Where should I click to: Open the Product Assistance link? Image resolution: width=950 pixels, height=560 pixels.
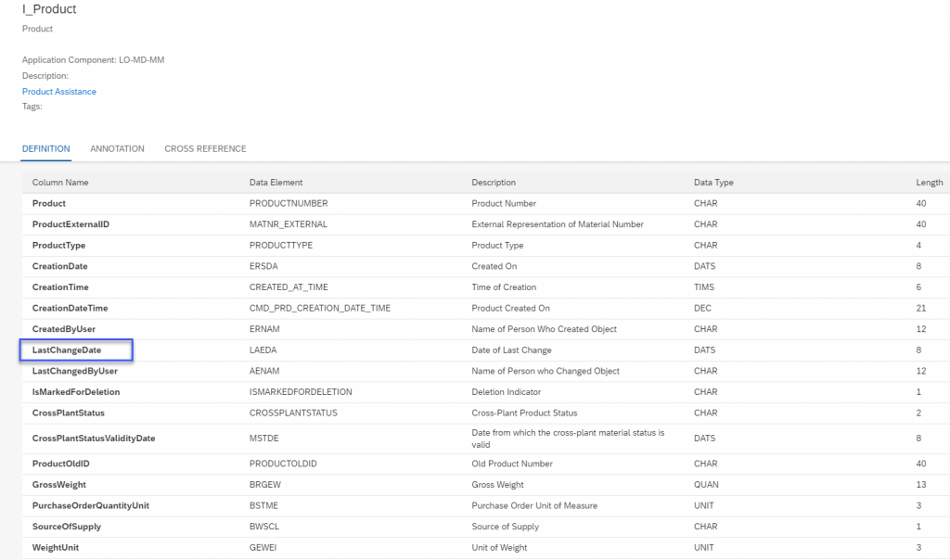tap(58, 92)
